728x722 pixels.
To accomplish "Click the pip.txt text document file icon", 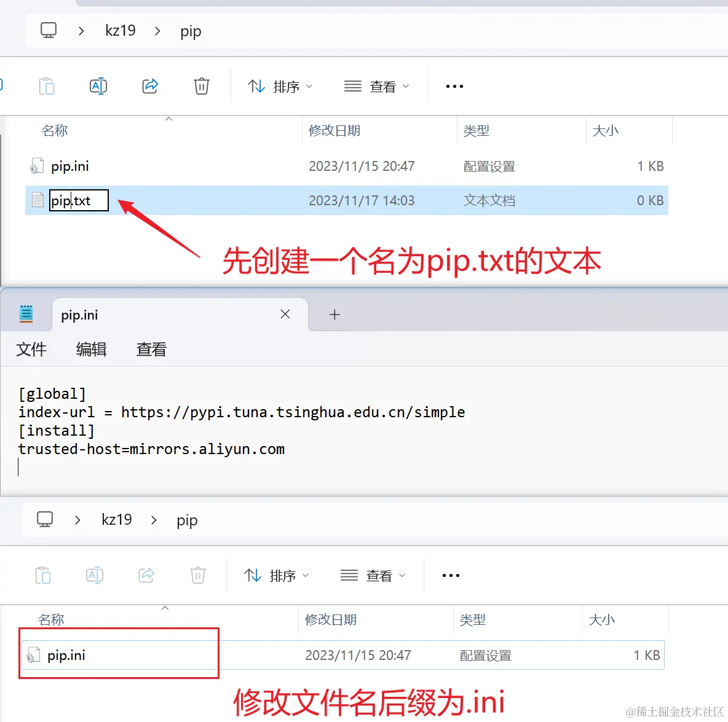I will pos(38,200).
